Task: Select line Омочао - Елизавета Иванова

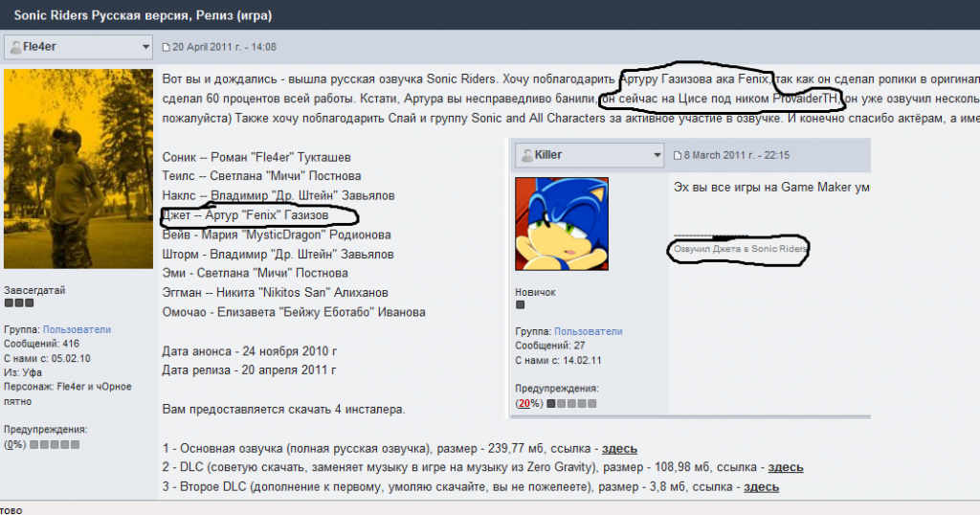Action: [294, 312]
